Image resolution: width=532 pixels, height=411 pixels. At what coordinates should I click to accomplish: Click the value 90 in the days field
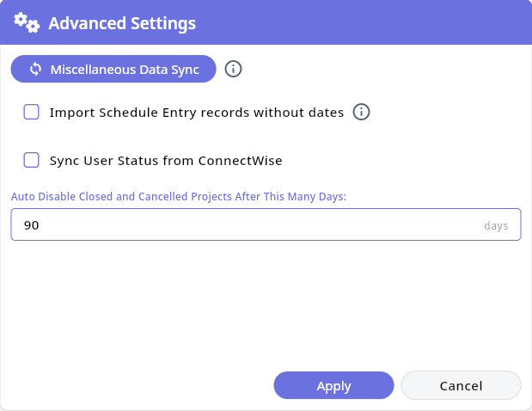[x=32, y=225]
